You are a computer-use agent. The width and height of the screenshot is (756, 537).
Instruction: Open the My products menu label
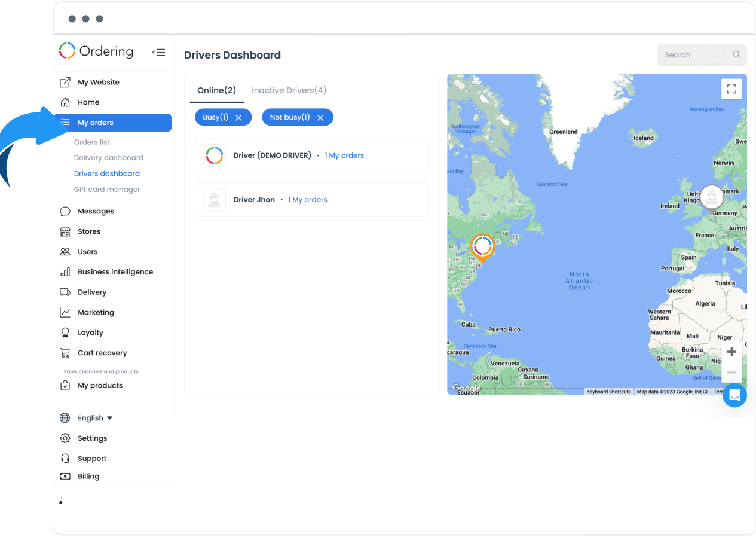pos(100,386)
